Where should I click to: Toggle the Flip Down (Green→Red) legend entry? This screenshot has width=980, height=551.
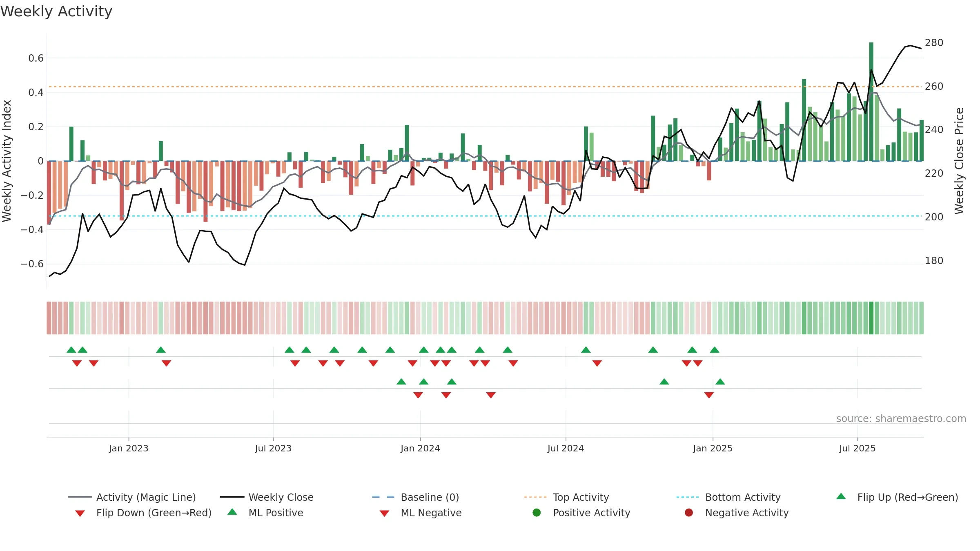click(143, 513)
